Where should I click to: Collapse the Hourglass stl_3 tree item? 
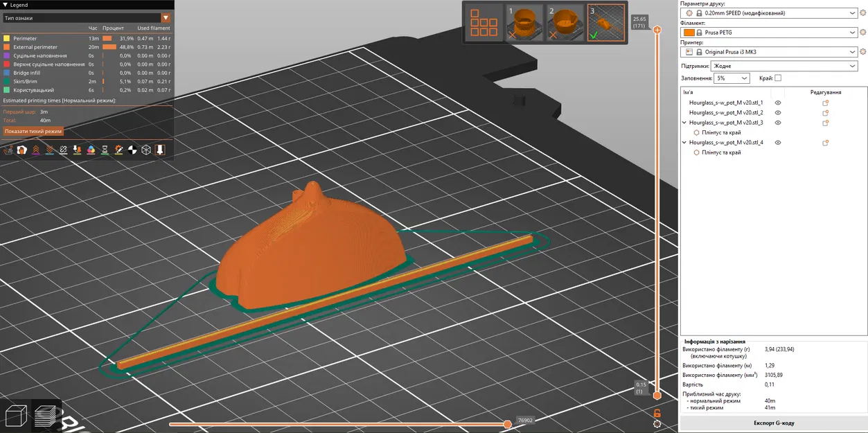click(685, 123)
